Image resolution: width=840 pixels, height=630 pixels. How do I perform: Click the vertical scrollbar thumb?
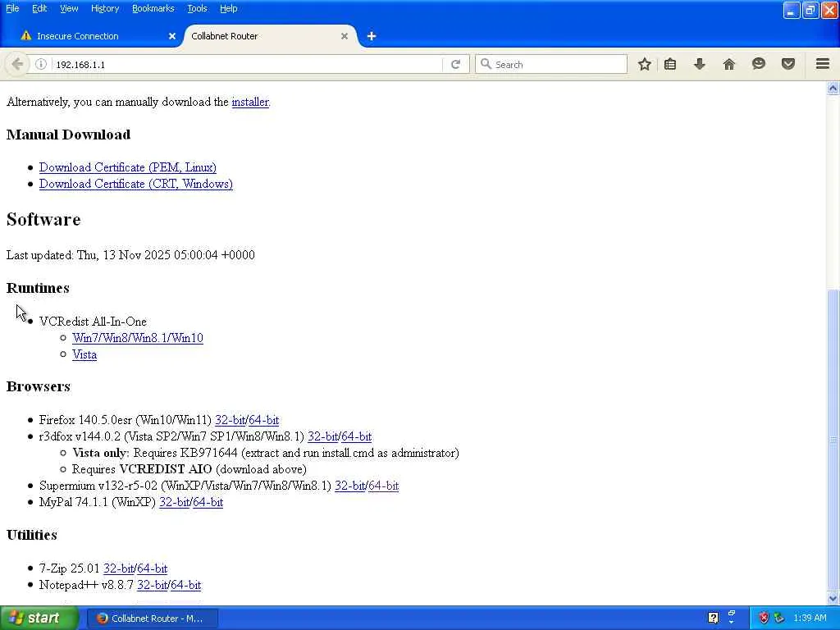click(833, 440)
